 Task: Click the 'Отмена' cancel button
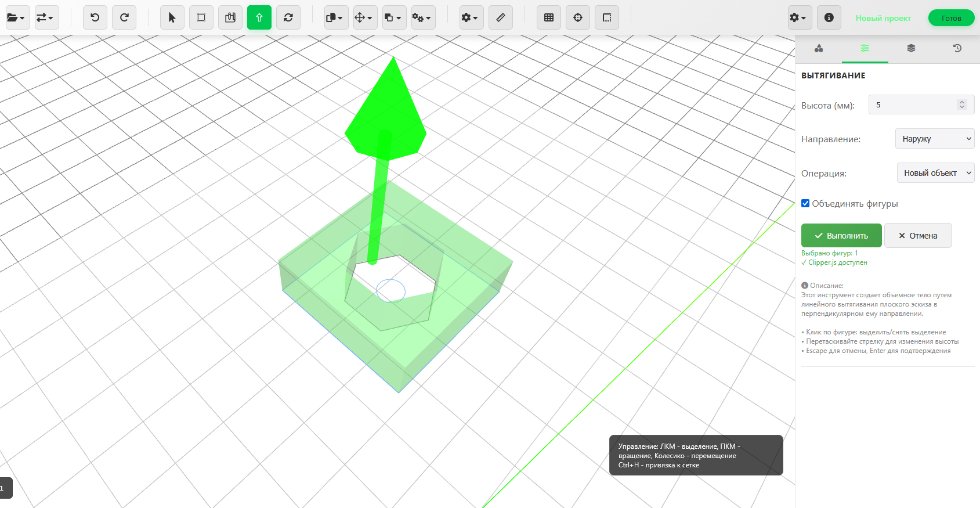(x=918, y=236)
